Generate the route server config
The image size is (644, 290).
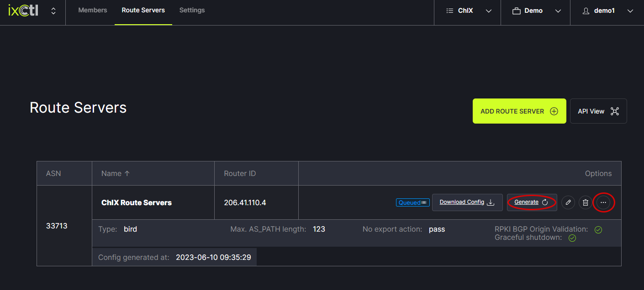532,202
